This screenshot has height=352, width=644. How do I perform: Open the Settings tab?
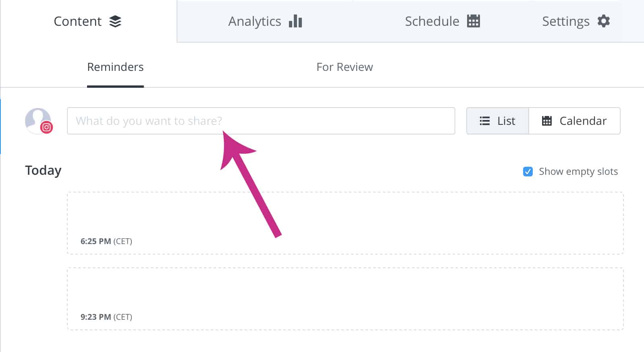[576, 21]
